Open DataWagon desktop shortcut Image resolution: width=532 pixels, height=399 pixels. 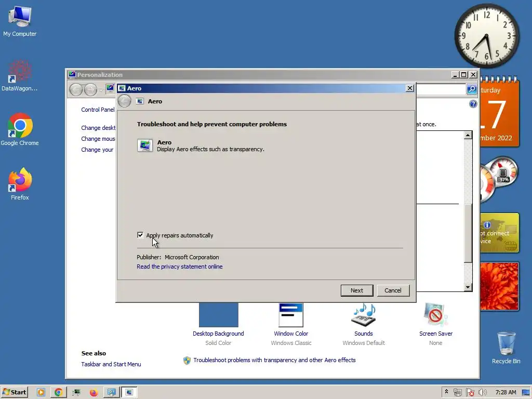pos(19,76)
